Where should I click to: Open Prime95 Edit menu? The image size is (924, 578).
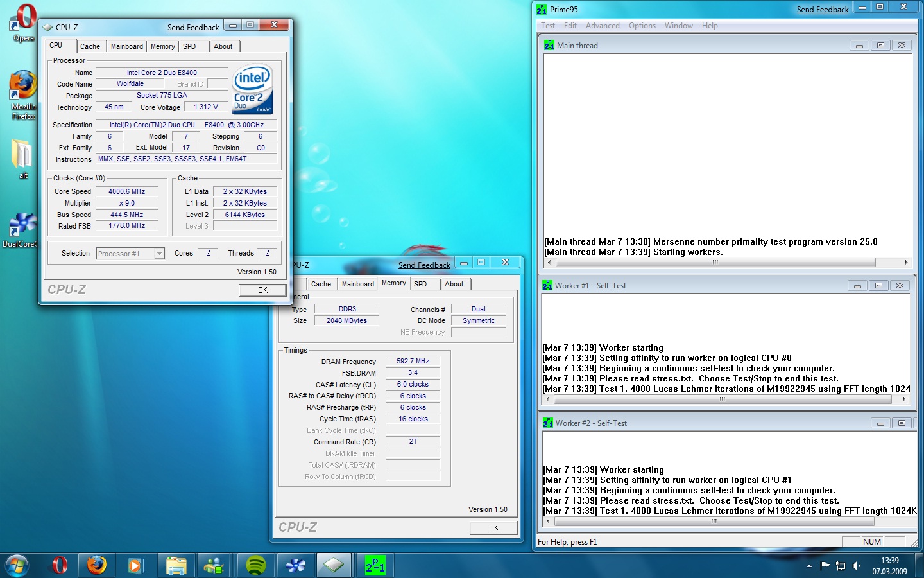[x=570, y=26]
